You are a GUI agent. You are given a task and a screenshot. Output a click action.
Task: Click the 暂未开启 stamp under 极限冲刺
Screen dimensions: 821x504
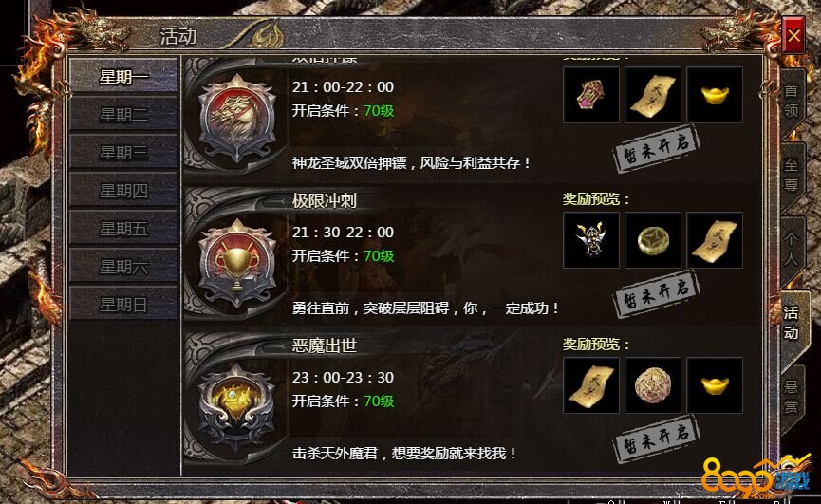click(x=656, y=293)
